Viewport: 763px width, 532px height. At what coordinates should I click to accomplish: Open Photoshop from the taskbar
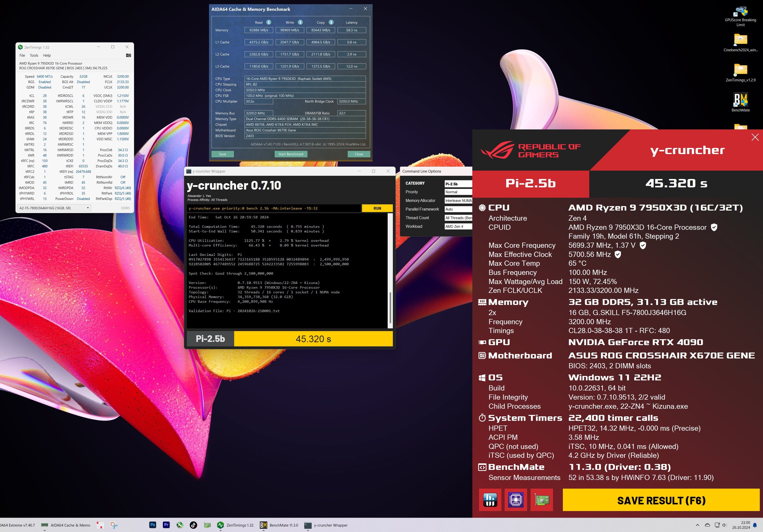(x=153, y=525)
